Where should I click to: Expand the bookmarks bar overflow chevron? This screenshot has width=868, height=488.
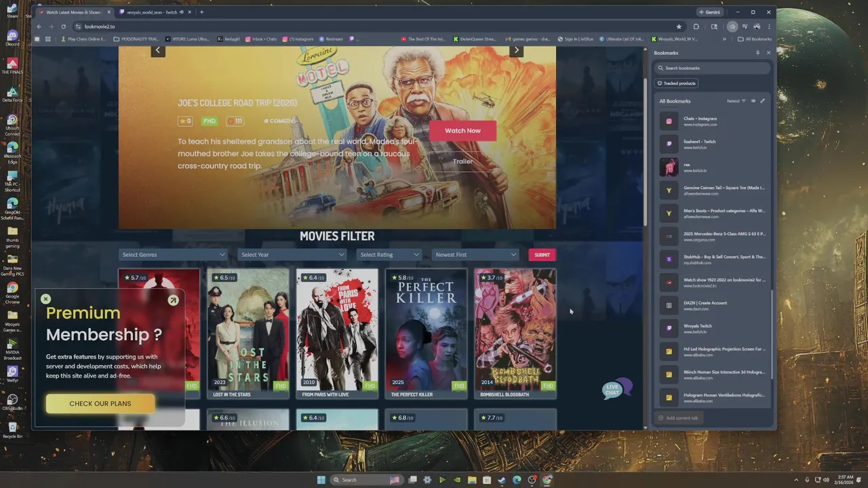tap(724, 39)
